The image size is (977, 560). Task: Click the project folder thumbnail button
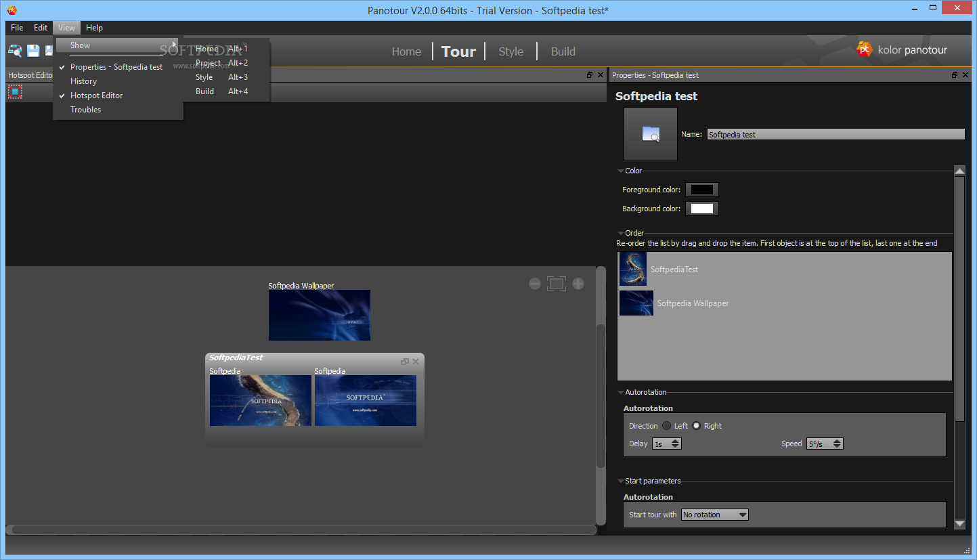pos(651,134)
